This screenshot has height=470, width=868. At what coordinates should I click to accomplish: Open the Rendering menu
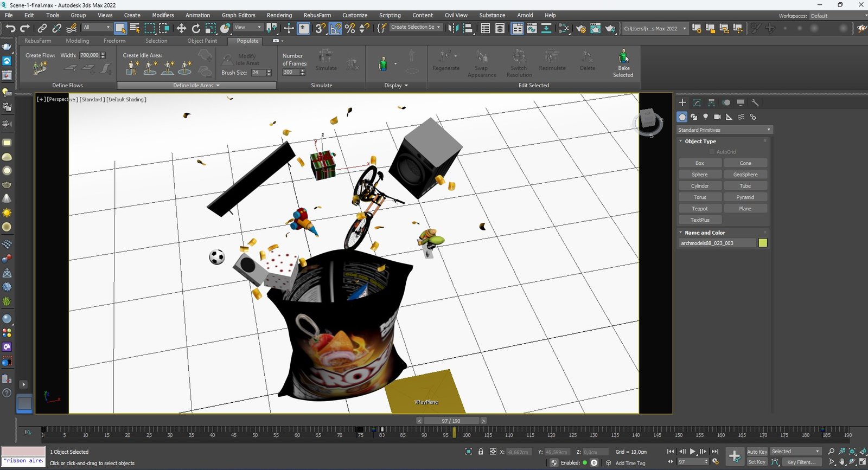279,15
